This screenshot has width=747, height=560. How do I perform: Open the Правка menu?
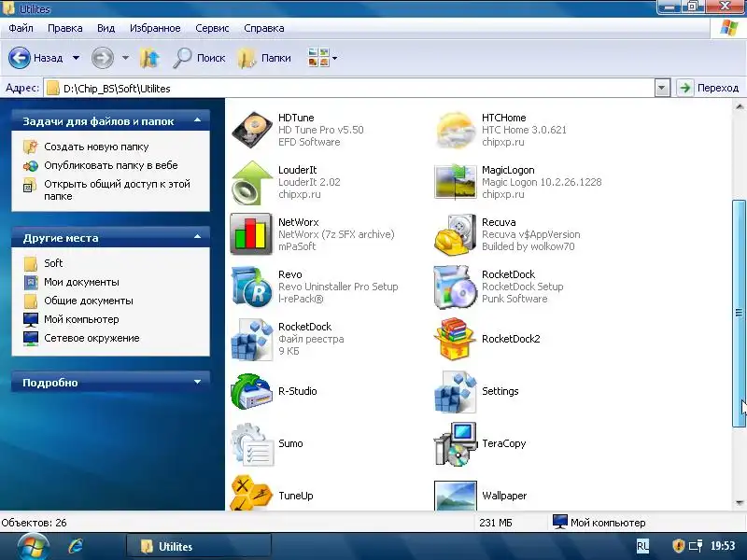point(64,28)
